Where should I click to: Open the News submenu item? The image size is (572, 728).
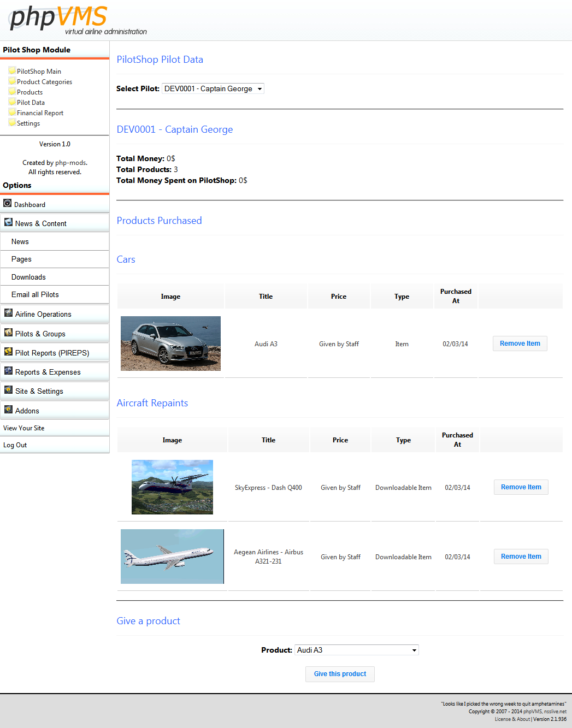coord(55,241)
